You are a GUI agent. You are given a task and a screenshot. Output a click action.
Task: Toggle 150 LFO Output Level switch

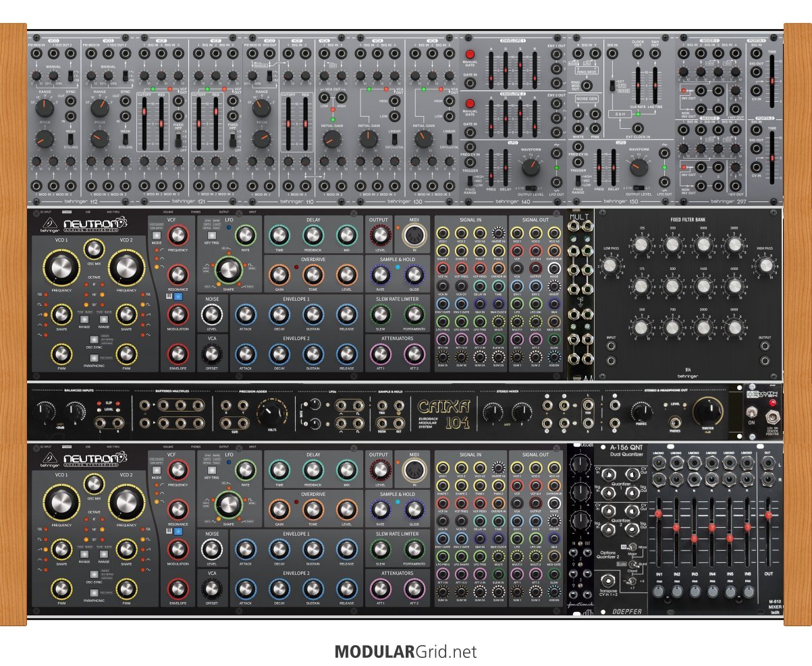tap(641, 188)
